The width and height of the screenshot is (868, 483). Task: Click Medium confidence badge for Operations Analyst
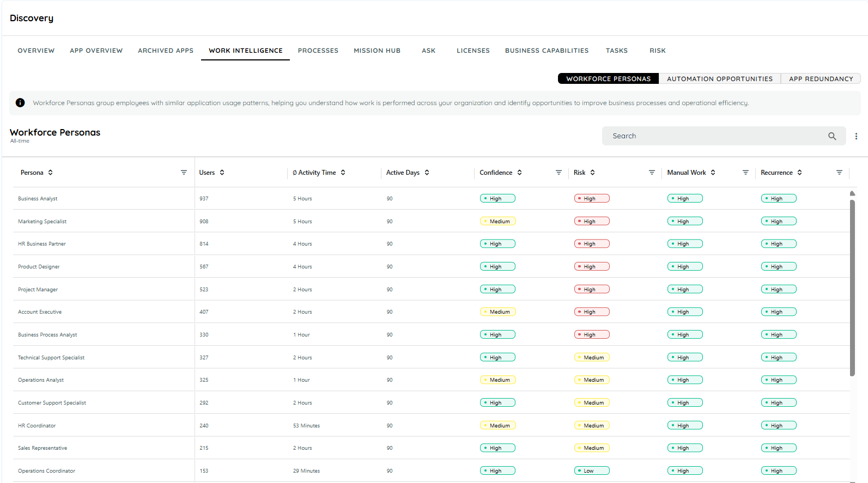[498, 380]
